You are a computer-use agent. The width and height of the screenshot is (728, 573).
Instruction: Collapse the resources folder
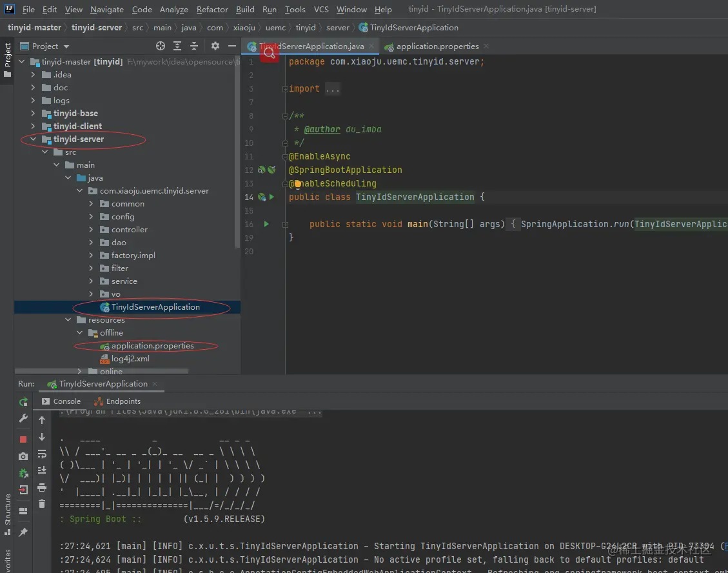(68, 319)
